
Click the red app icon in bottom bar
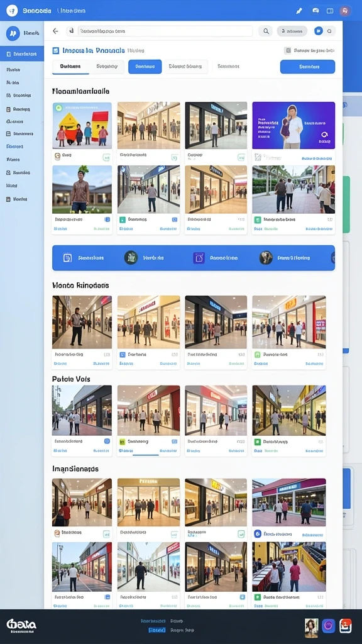pyautogui.click(x=346, y=626)
